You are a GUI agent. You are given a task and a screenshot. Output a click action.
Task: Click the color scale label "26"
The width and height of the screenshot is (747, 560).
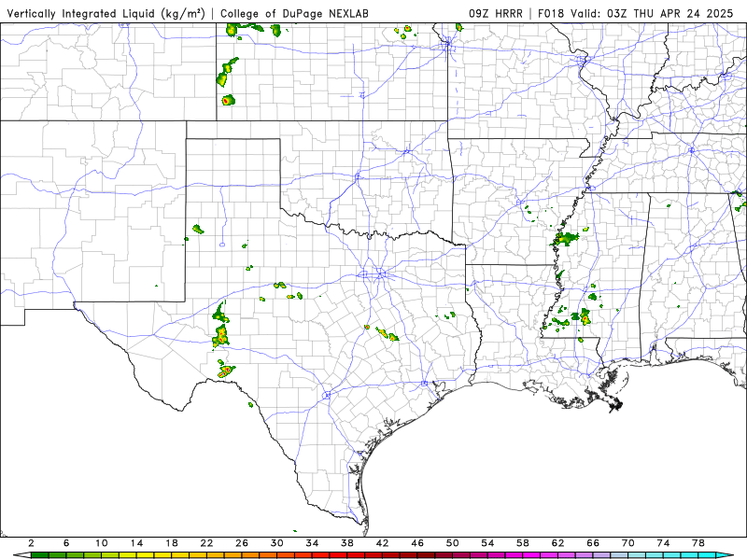click(242, 543)
